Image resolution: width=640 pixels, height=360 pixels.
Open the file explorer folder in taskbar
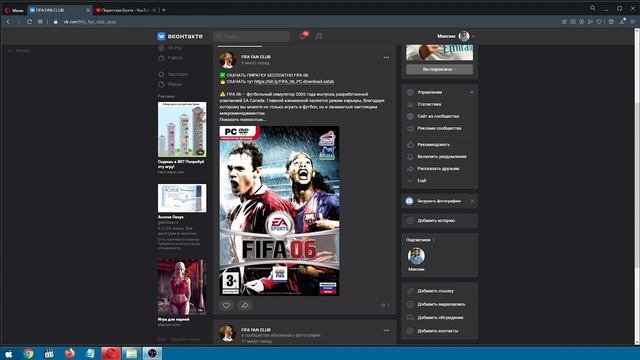131,353
